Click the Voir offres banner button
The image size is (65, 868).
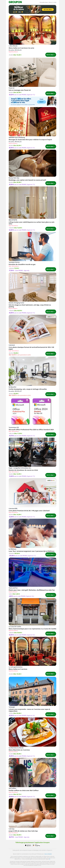(48, 9)
